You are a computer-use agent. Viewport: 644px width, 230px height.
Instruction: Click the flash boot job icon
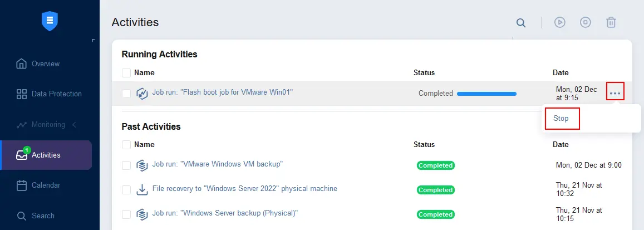[142, 94]
